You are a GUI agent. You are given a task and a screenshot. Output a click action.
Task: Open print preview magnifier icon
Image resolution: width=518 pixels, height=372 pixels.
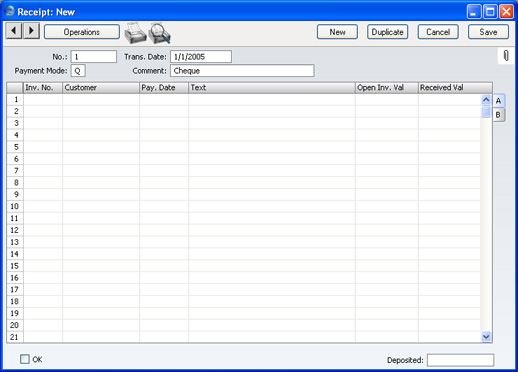coord(159,33)
